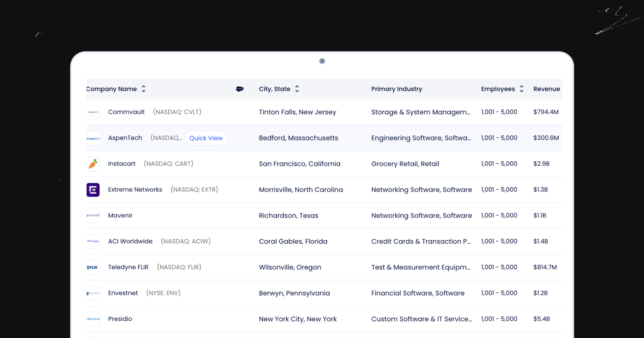Click Credit Cards & Transaction industry cell
Image resolution: width=644 pixels, height=338 pixels.
tap(421, 241)
